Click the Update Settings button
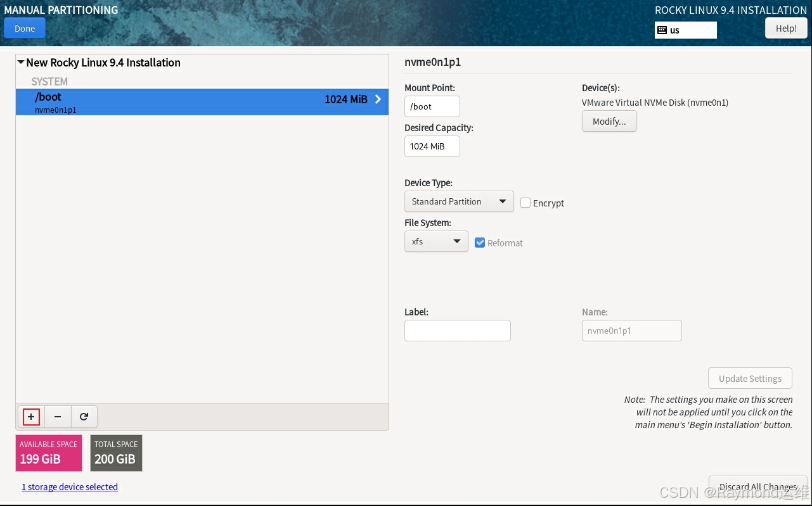The width and height of the screenshot is (812, 506). click(x=750, y=378)
